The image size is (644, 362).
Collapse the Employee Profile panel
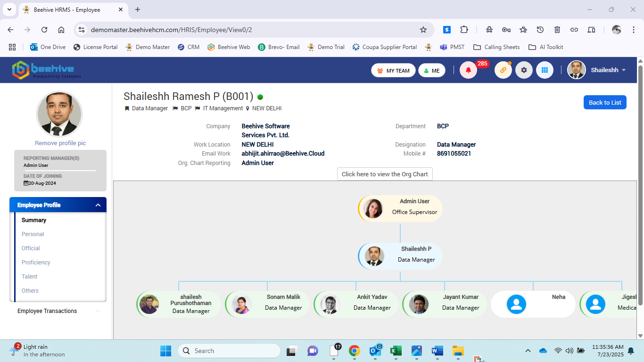click(x=98, y=205)
